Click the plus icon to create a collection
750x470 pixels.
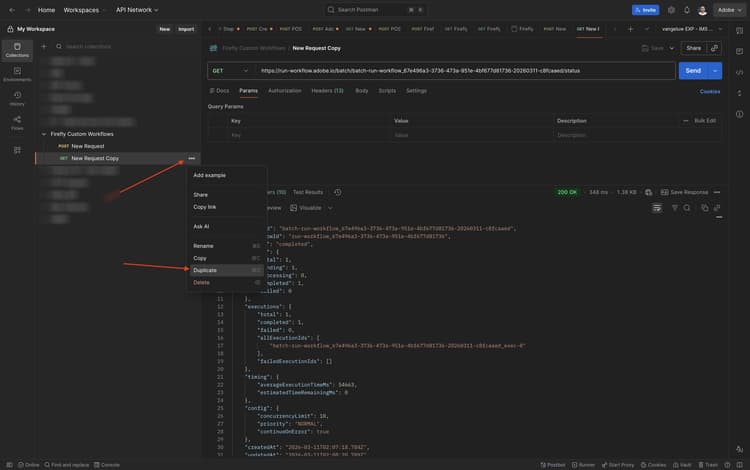click(44, 46)
